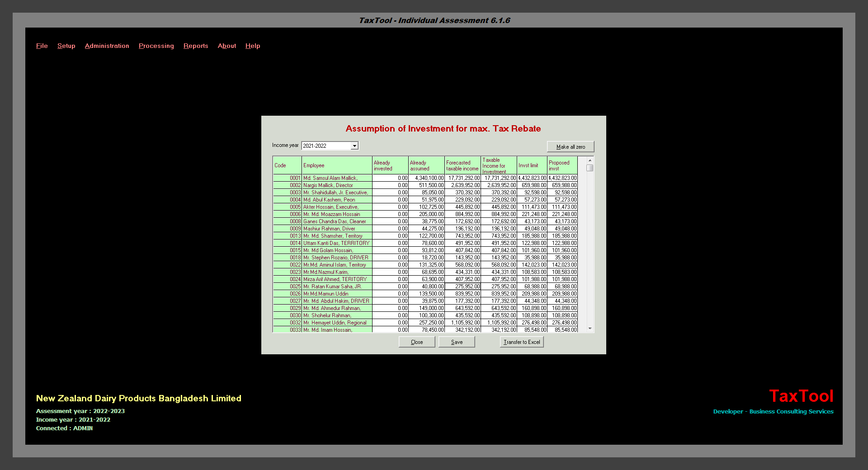Click the Close button in dialog

416,342
